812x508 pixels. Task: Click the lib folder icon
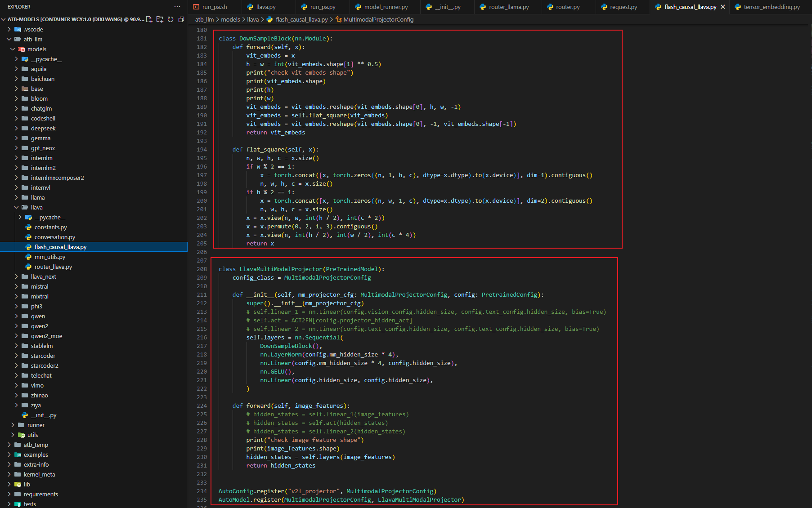[18, 484]
